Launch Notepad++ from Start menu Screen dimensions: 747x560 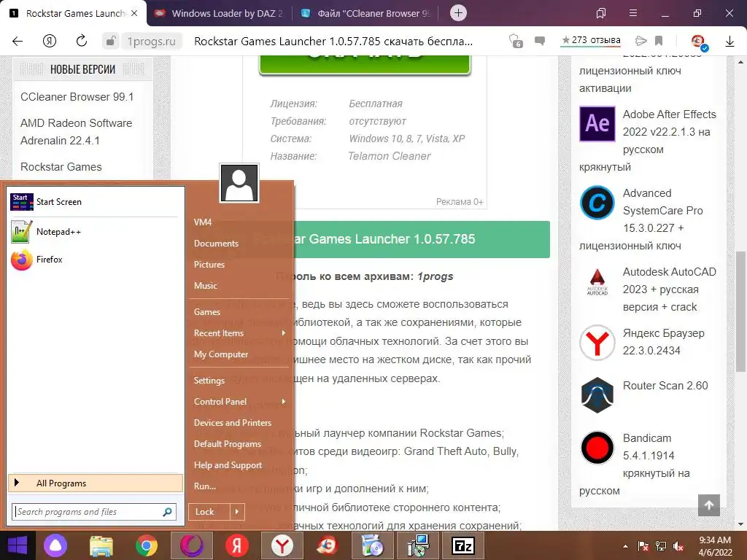96,231
